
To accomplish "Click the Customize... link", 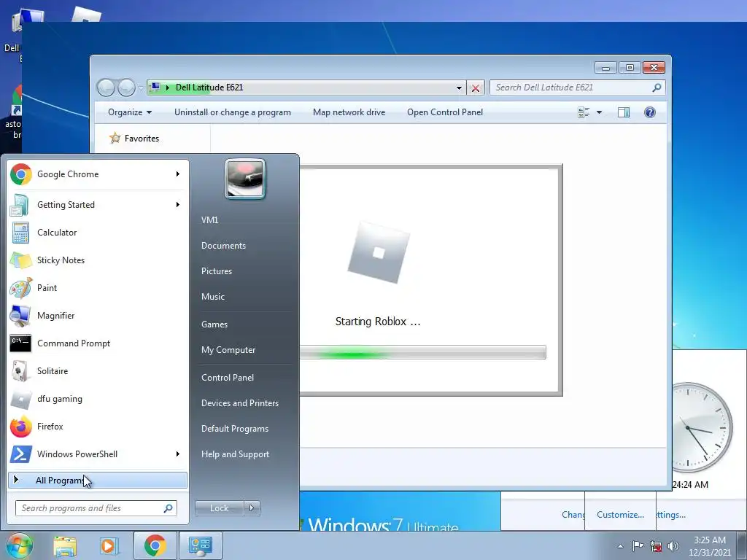I will pyautogui.click(x=620, y=515).
